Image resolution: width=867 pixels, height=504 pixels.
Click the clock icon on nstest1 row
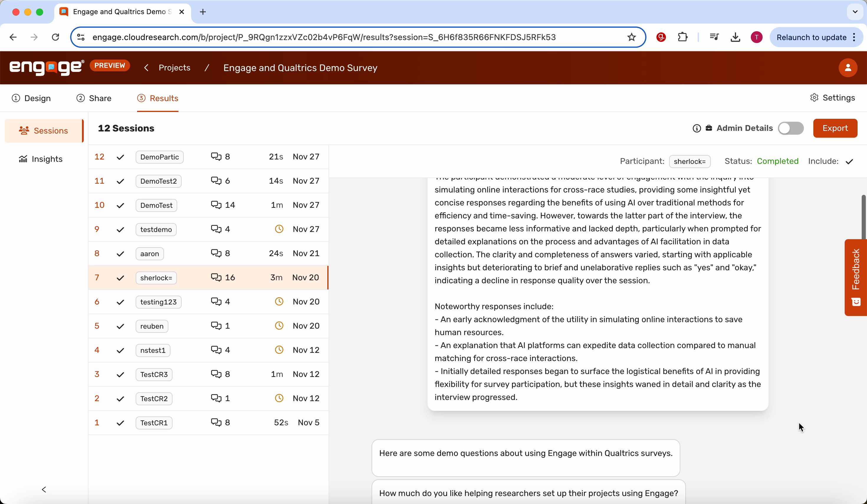(279, 350)
